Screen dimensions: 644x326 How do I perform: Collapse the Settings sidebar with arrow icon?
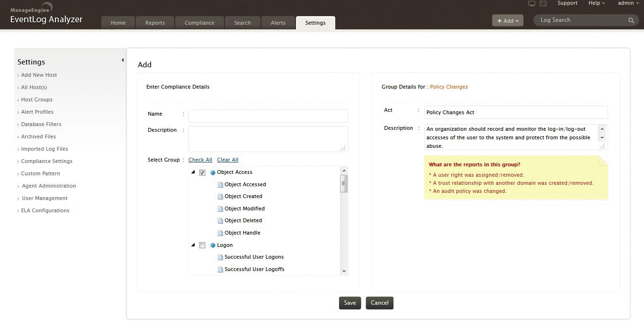(x=123, y=60)
